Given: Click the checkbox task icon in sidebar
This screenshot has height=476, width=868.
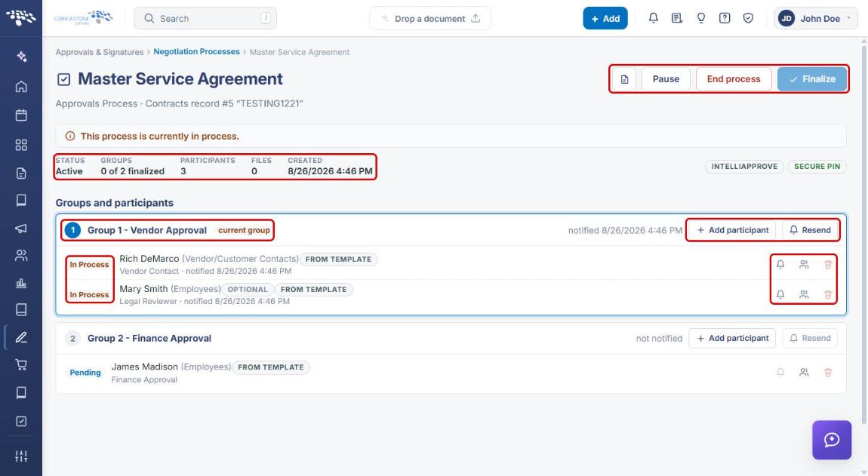Looking at the screenshot, I should click(21, 421).
